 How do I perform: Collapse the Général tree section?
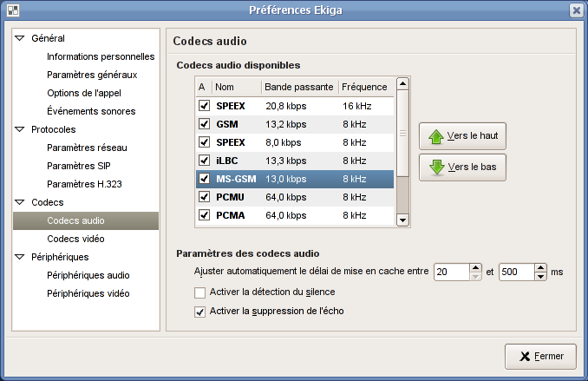click(20, 39)
